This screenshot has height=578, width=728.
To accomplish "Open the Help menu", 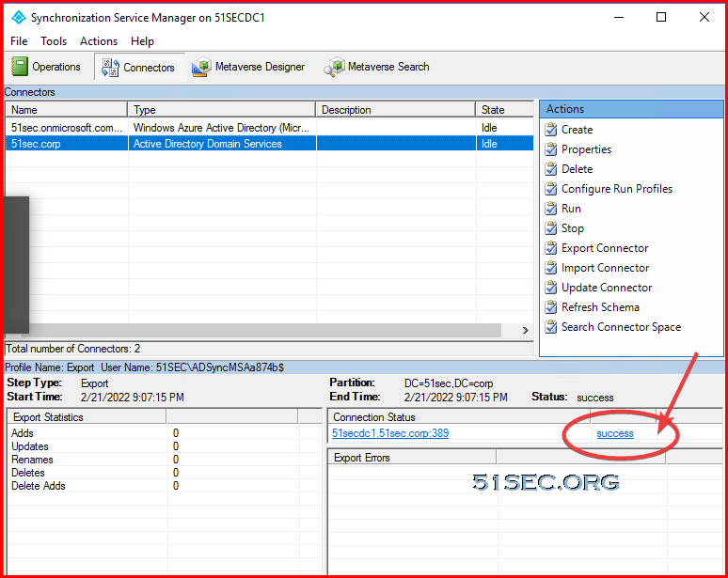I will coord(142,41).
